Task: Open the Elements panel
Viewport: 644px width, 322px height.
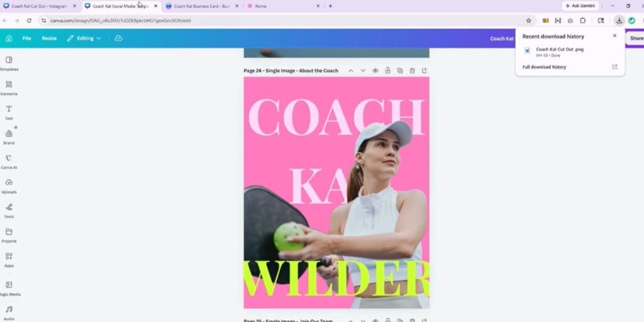Action: [9, 88]
